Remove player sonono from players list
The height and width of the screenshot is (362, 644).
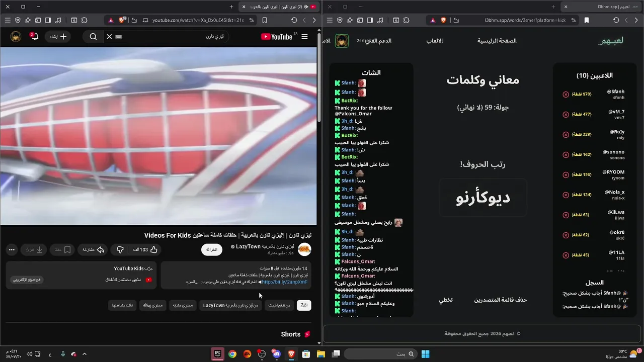tap(566, 155)
